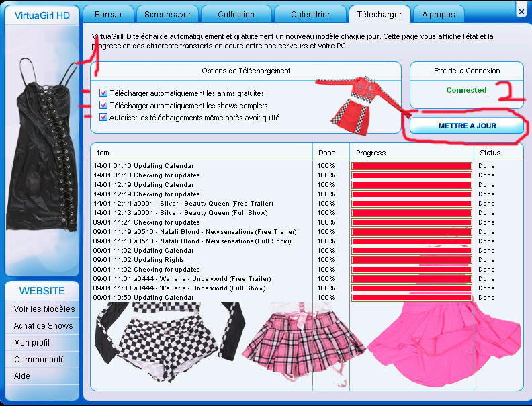
Task: Sort list by Item column header
Action: [202, 153]
